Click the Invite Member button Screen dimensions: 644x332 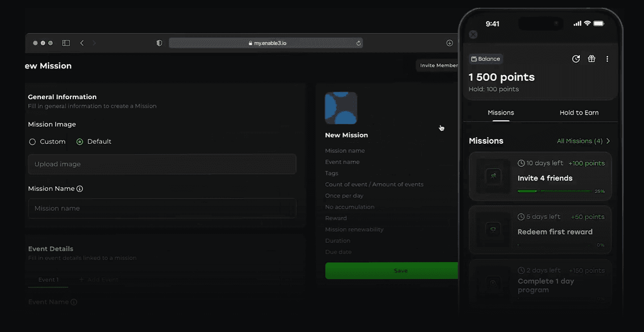coord(438,65)
